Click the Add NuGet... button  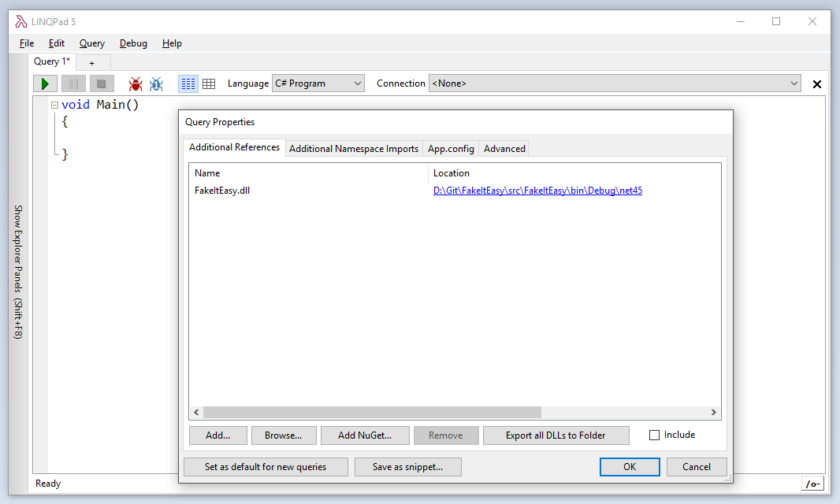tap(365, 435)
